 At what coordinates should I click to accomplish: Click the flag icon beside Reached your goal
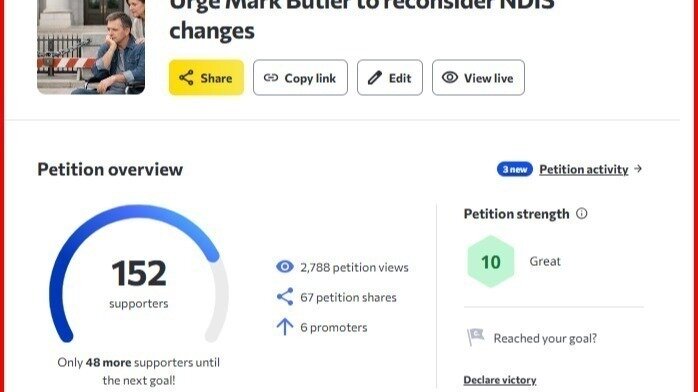(475, 337)
